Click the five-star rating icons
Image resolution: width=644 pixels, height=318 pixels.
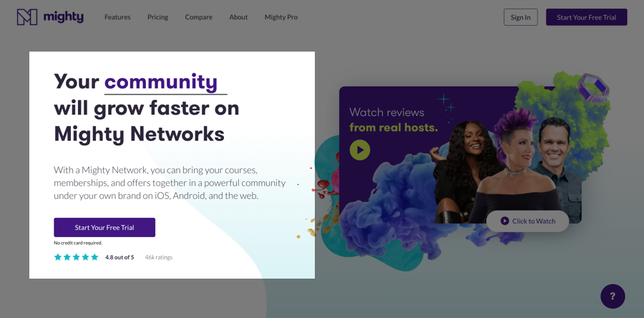[76, 257]
